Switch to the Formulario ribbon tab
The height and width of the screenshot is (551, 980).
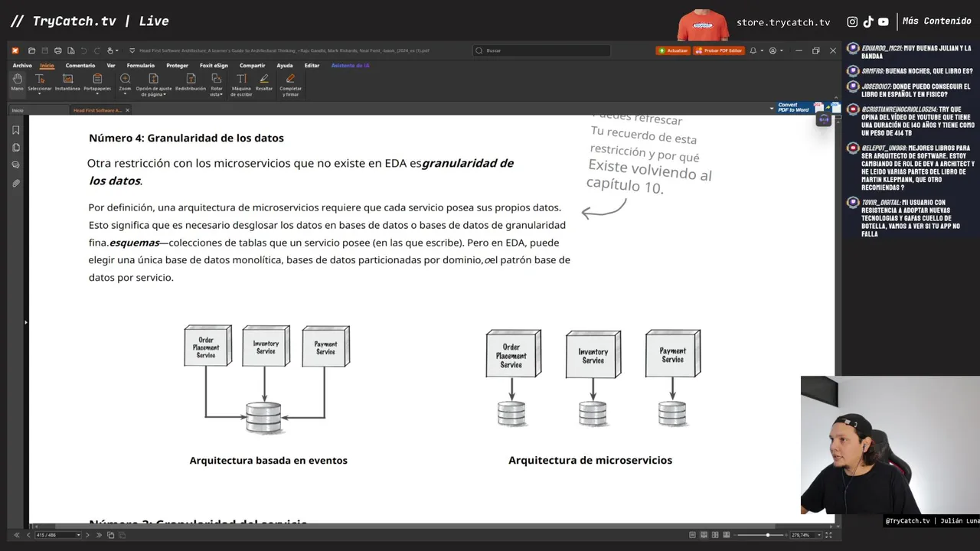point(141,66)
